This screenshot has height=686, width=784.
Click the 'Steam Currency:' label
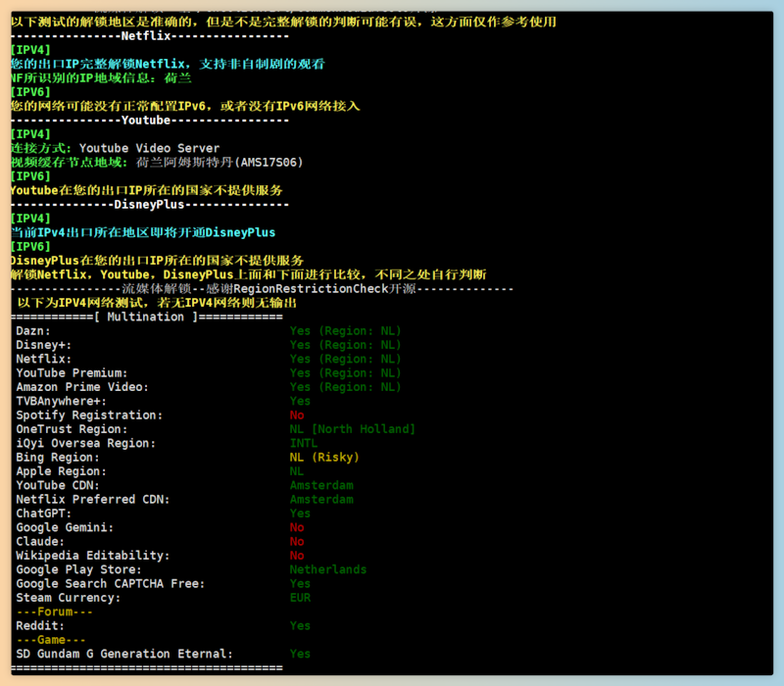tap(68, 598)
